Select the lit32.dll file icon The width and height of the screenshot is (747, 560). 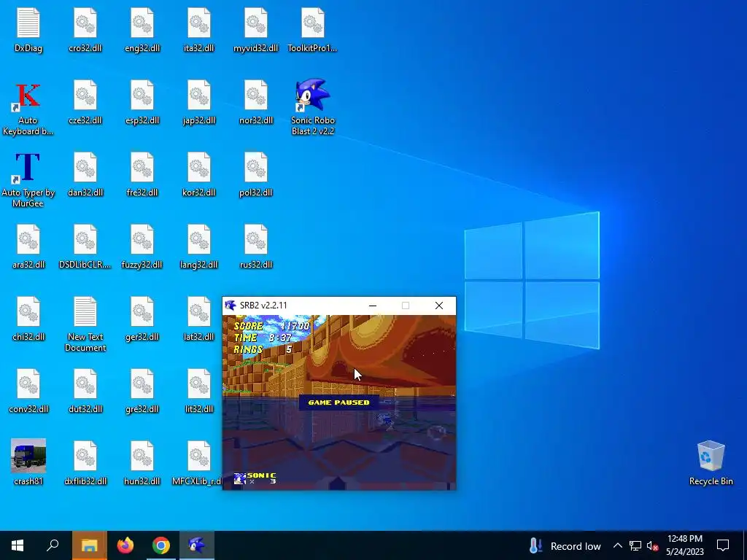[x=199, y=384]
